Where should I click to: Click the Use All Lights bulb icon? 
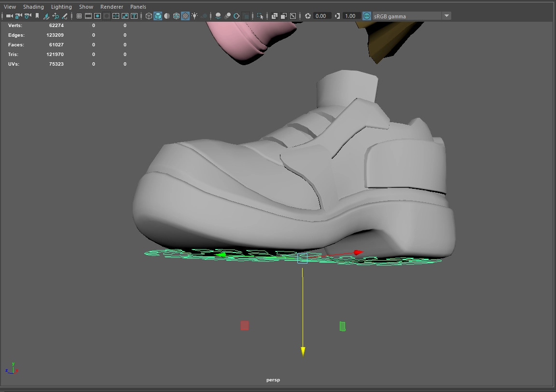(x=195, y=16)
